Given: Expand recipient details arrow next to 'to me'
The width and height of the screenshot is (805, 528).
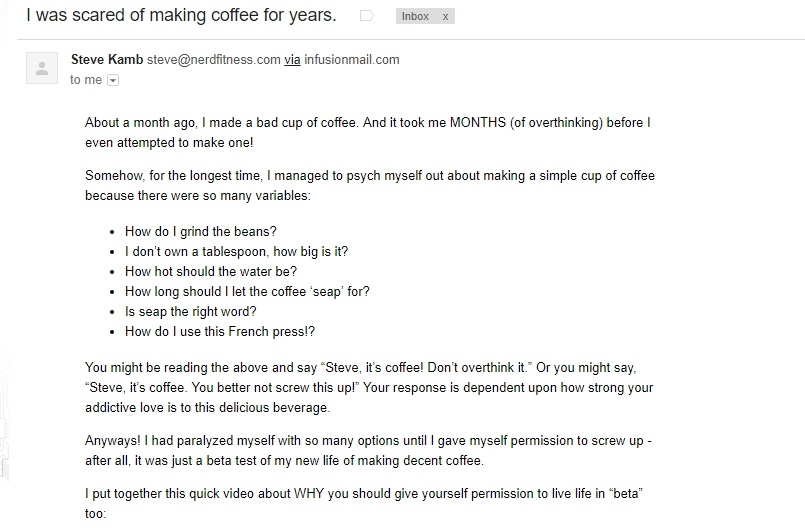Looking at the screenshot, I should coord(113,80).
